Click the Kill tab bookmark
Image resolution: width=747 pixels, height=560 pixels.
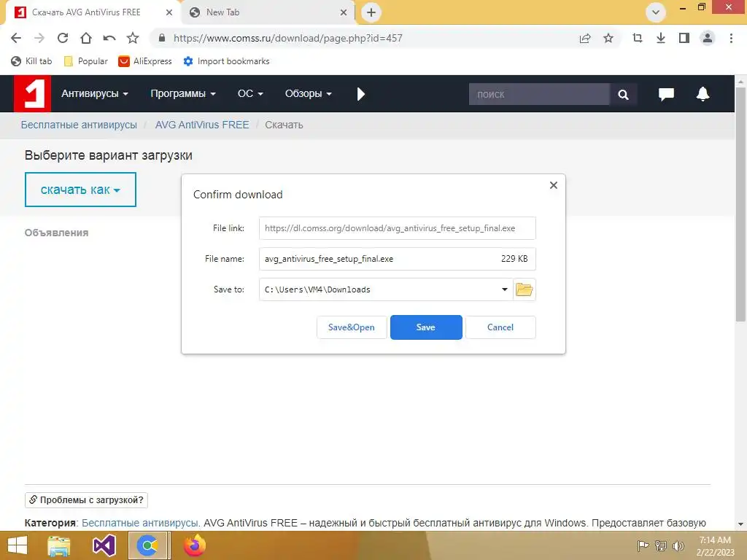click(x=31, y=61)
